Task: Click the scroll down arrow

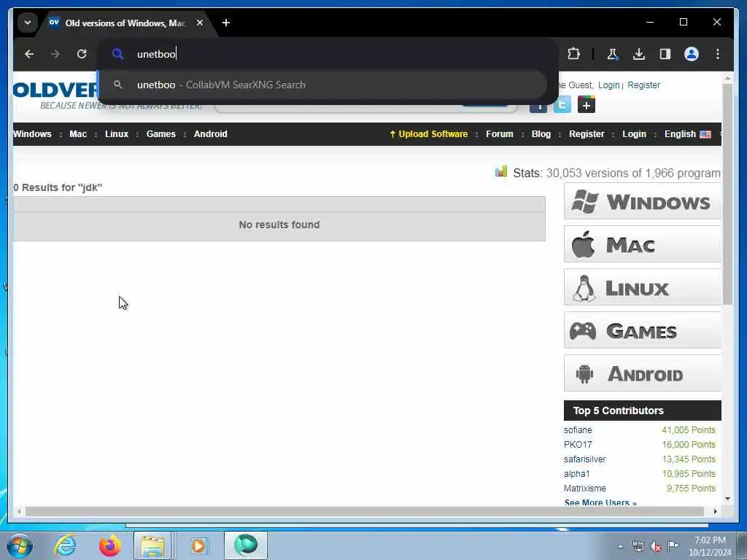Action: coord(727,499)
